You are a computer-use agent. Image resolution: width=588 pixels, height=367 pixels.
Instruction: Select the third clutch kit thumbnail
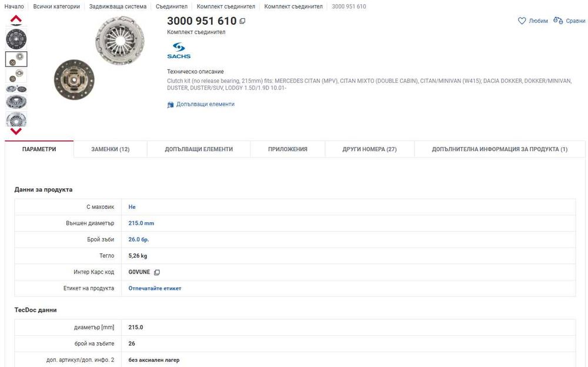[x=16, y=75]
